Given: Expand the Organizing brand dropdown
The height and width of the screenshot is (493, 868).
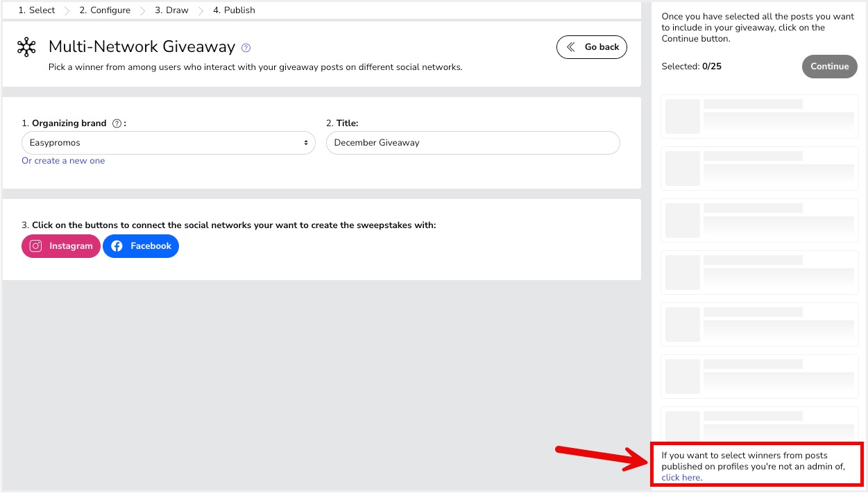Looking at the screenshot, I should [168, 143].
